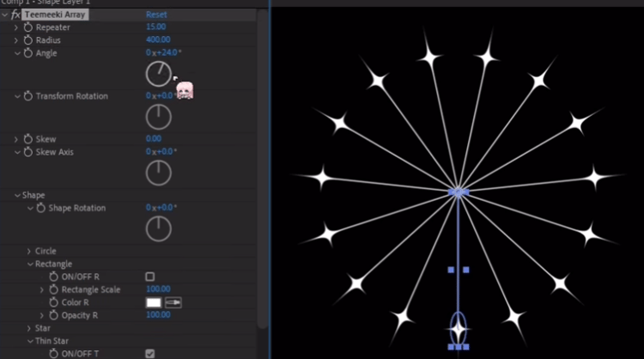
Task: Expand the Repeater property
Action: pyautogui.click(x=16, y=27)
